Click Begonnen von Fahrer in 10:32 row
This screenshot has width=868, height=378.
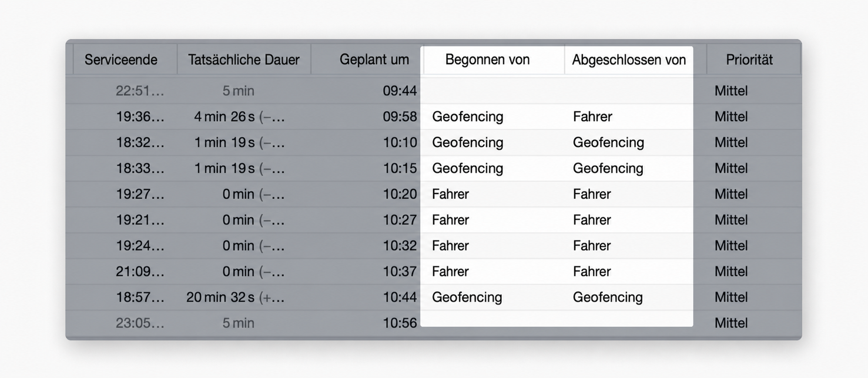[450, 246]
